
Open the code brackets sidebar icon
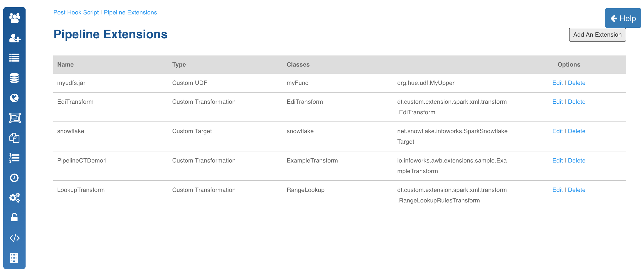(x=14, y=238)
